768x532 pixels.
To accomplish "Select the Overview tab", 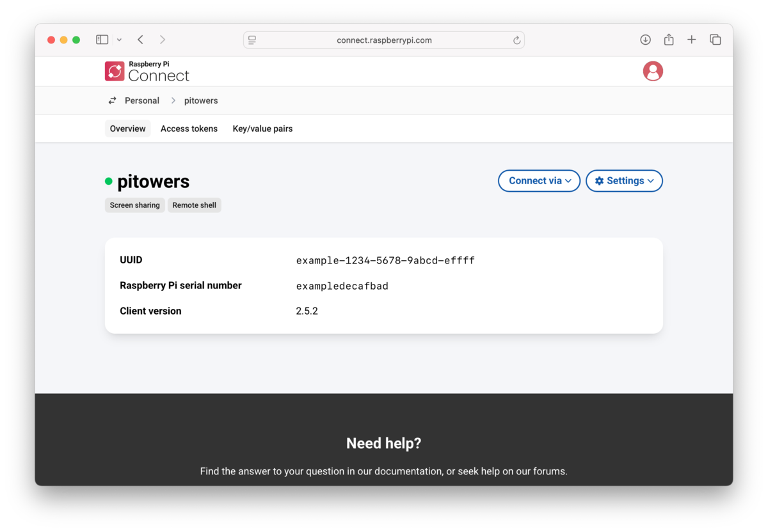I will 127,129.
